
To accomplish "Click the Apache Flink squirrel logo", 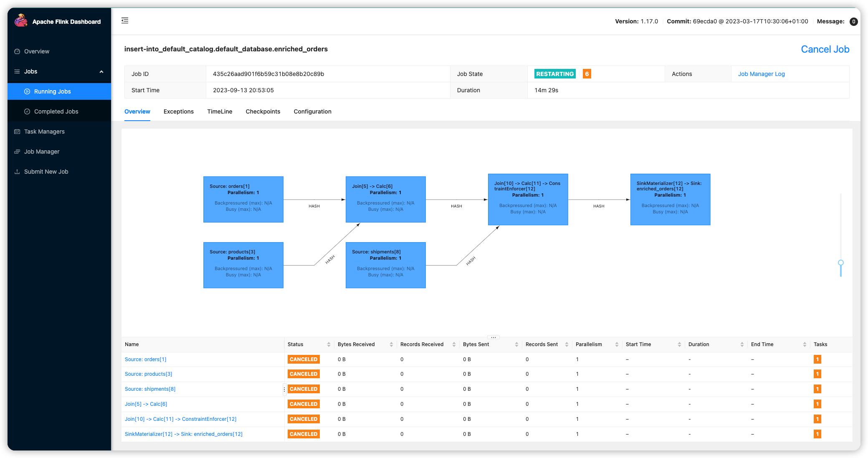I will point(20,21).
